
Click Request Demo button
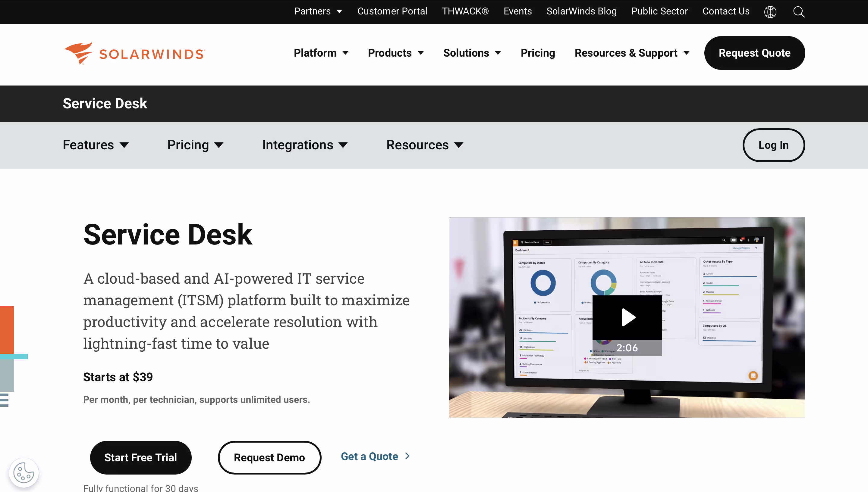click(269, 457)
